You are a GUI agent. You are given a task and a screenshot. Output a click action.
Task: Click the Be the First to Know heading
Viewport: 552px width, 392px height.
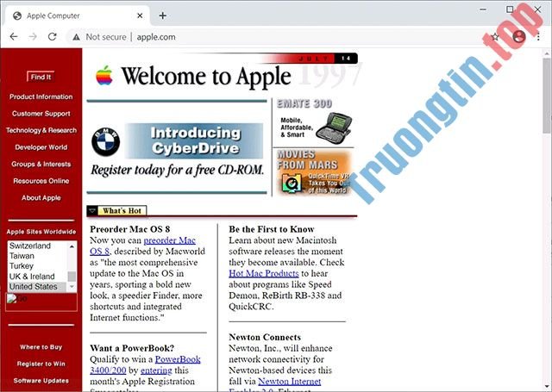tap(272, 229)
